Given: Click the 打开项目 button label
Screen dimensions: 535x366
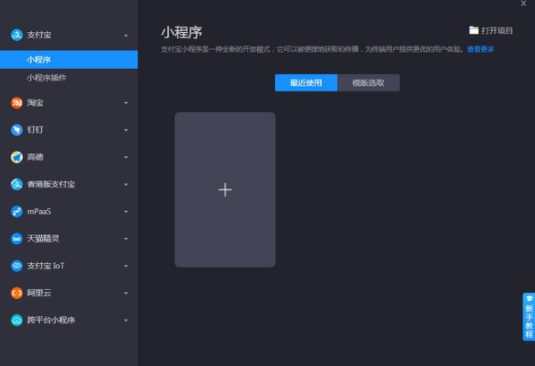Looking at the screenshot, I should point(497,31).
